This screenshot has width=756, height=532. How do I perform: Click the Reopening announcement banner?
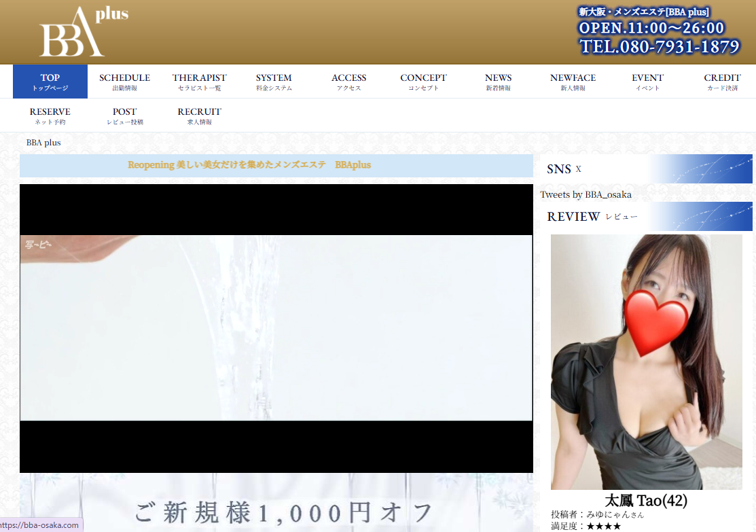(276, 165)
